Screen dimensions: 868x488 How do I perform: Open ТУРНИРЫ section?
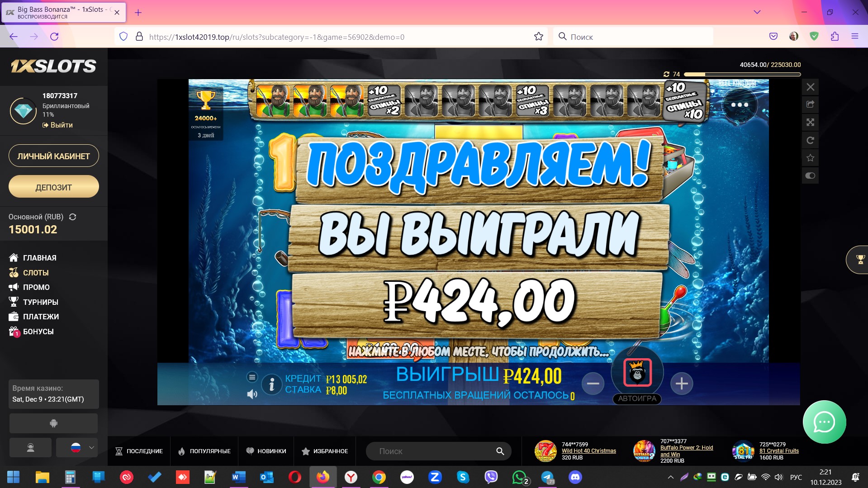pyautogui.click(x=33, y=302)
